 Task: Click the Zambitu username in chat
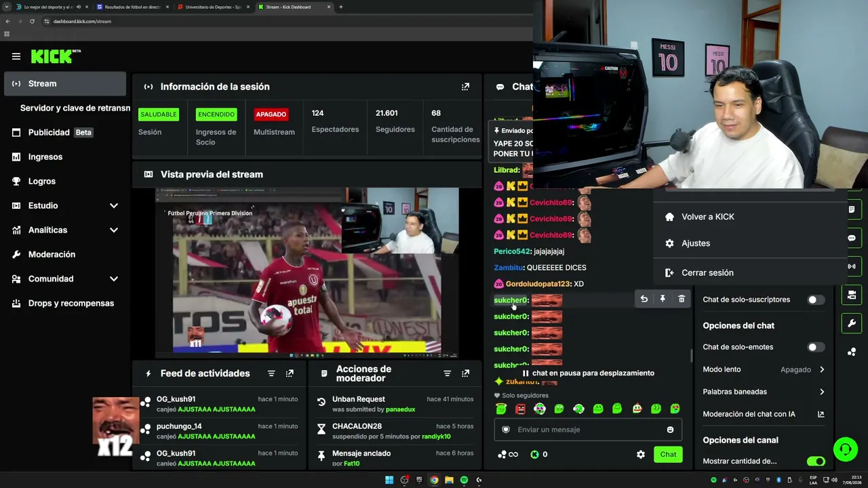pyautogui.click(x=509, y=268)
